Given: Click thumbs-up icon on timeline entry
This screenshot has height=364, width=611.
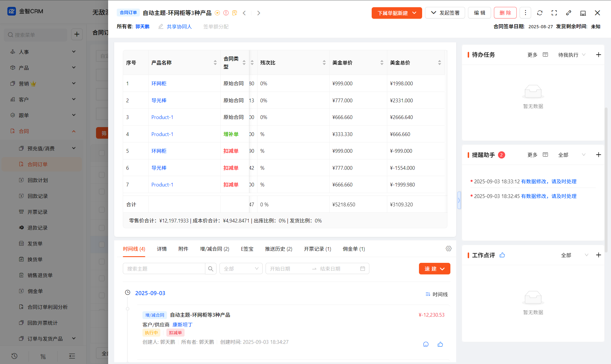Looking at the screenshot, I should [440, 344].
